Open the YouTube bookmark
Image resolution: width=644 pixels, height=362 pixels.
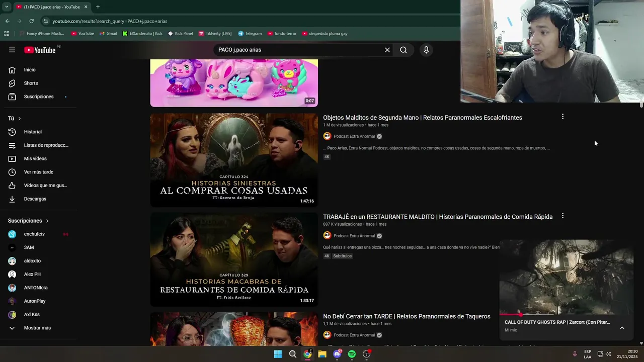point(83,34)
